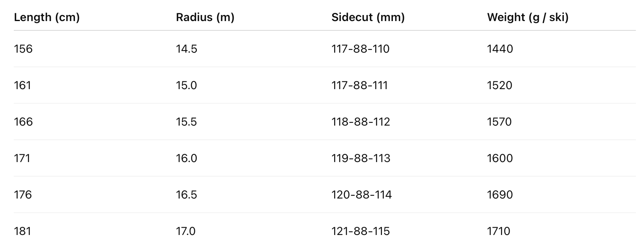Select the 171 length cell

[22, 158]
